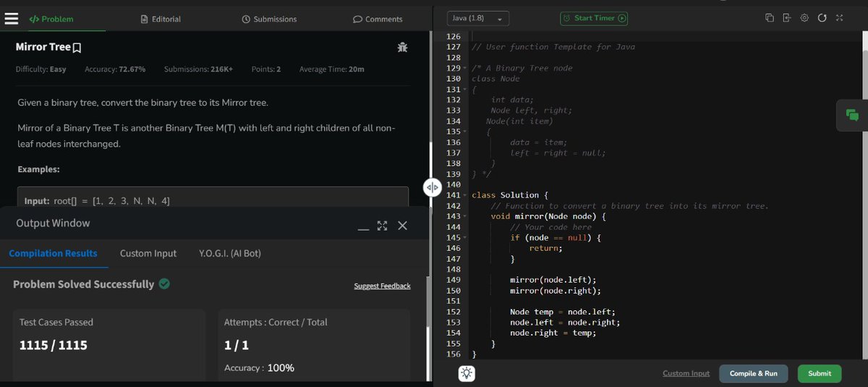Click Suggest Feedback link

(x=382, y=286)
